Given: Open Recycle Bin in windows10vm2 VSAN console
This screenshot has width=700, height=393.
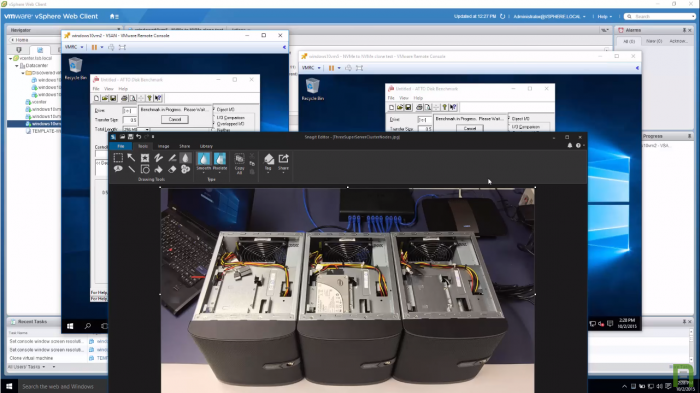Looking at the screenshot, I should pos(75,68).
